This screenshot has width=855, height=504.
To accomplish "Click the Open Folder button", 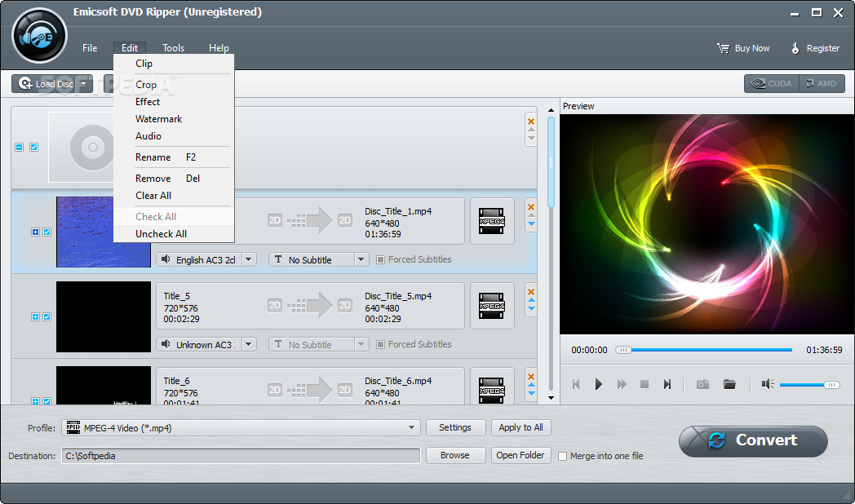I will (x=521, y=455).
